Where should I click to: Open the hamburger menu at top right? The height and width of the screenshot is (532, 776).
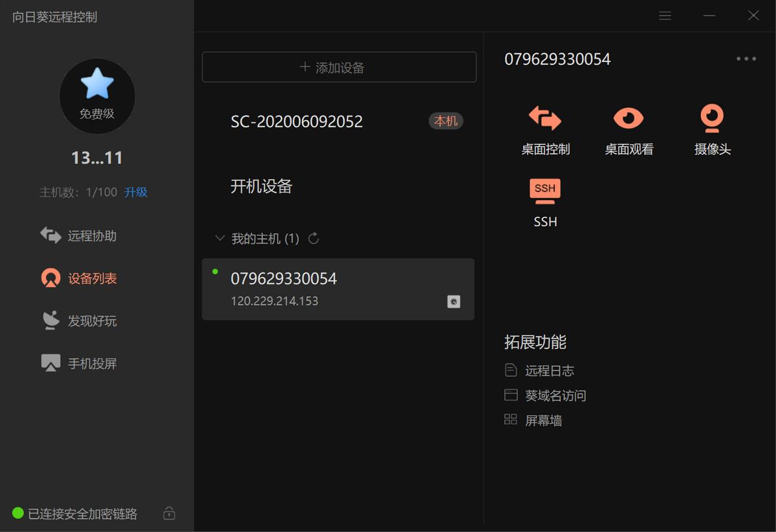[x=665, y=16]
